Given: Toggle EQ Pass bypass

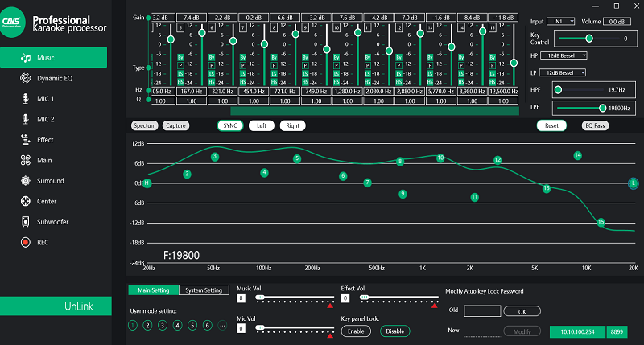Looking at the screenshot, I should tap(595, 125).
